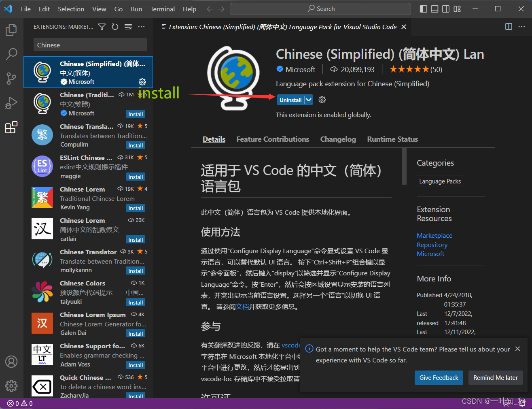Click the details page vertical scrollbar

pyautogui.click(x=404, y=166)
